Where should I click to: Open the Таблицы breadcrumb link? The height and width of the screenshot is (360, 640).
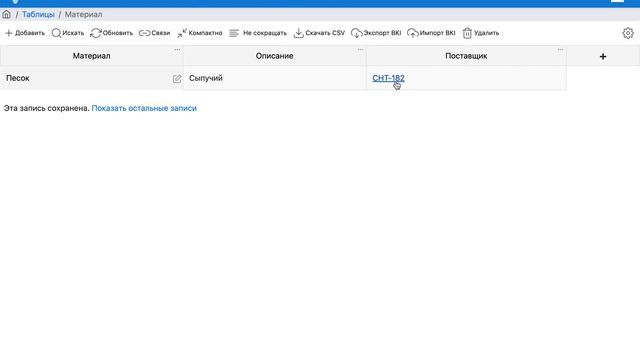click(38, 14)
